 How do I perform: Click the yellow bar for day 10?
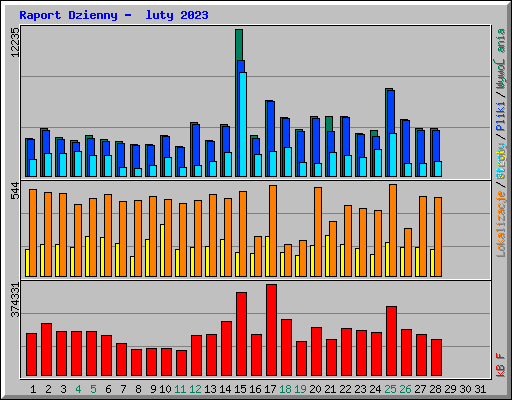tap(162, 250)
